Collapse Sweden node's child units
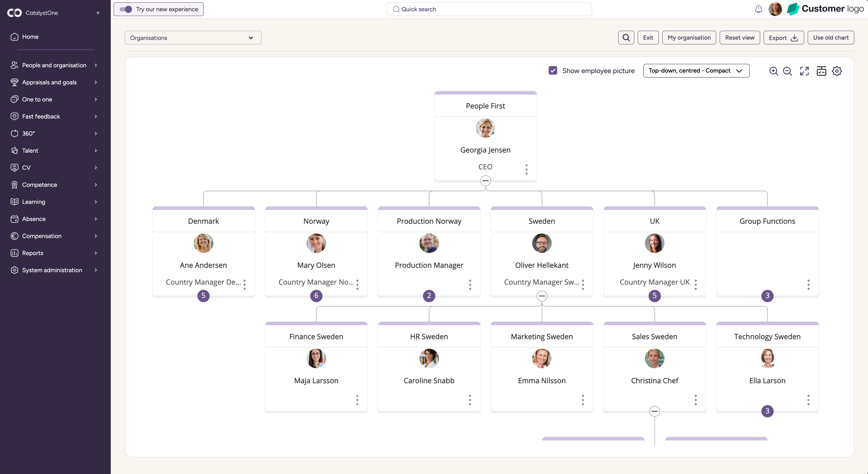Screen dimensions: 868x474 click(x=542, y=296)
